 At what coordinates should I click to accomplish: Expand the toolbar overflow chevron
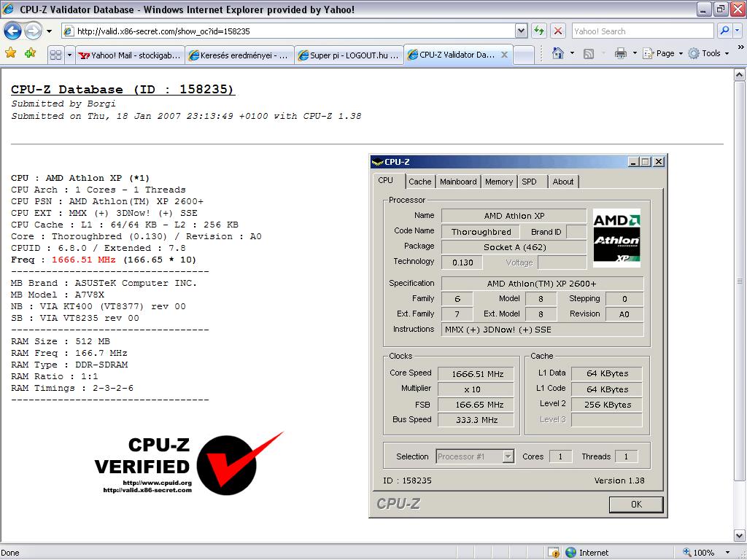[x=740, y=47]
